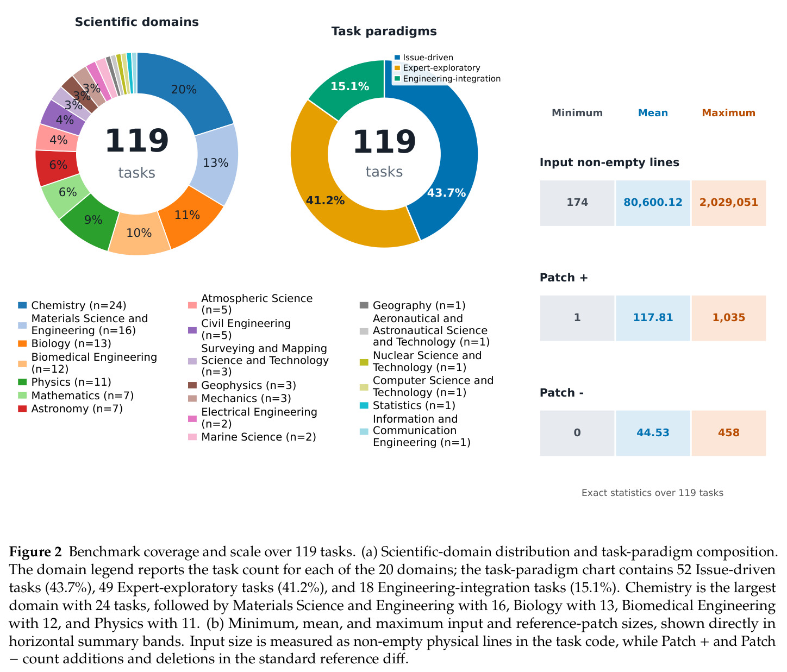Click the Issue-driven legend swatch
The height and width of the screenshot is (672, 787).
397,57
